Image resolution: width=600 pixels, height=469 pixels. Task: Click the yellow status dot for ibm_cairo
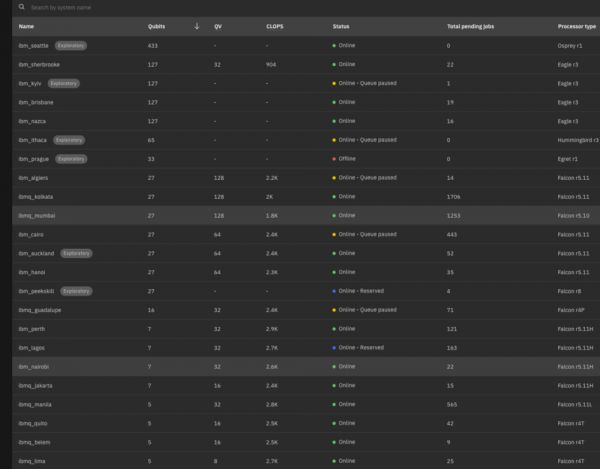(335, 235)
